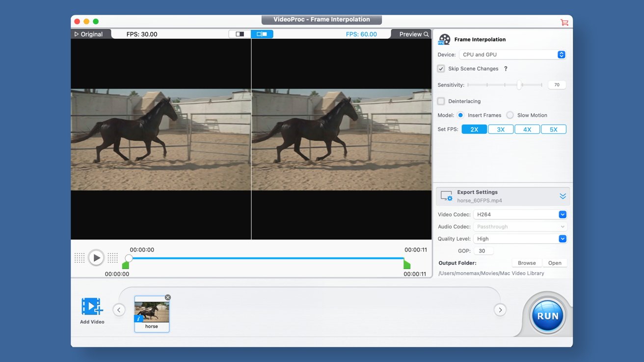Image resolution: width=644 pixels, height=362 pixels.
Task: Remove the horse clip with X badge
Action: [168, 297]
